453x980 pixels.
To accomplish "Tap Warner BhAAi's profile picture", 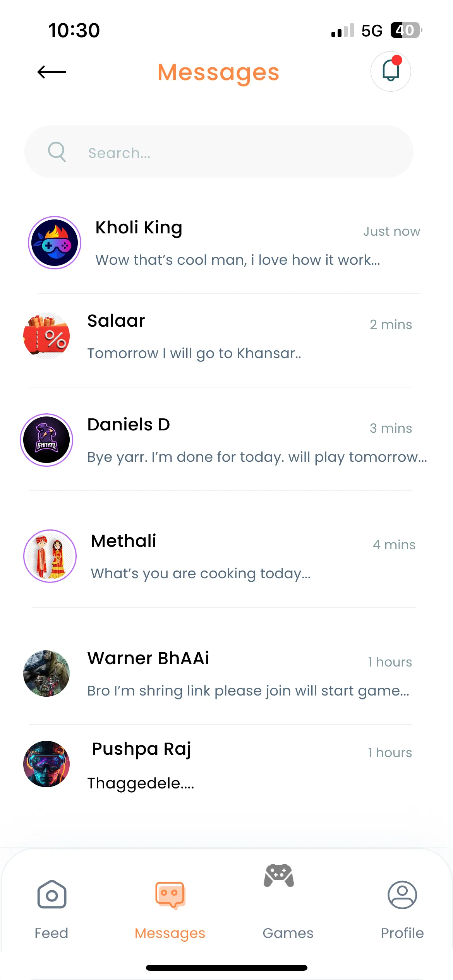I will [46, 673].
